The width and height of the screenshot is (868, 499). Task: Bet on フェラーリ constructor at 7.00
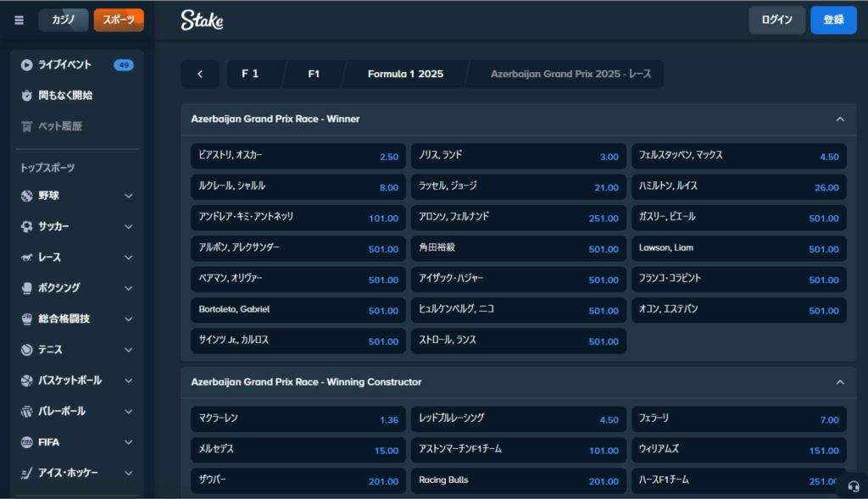point(738,419)
